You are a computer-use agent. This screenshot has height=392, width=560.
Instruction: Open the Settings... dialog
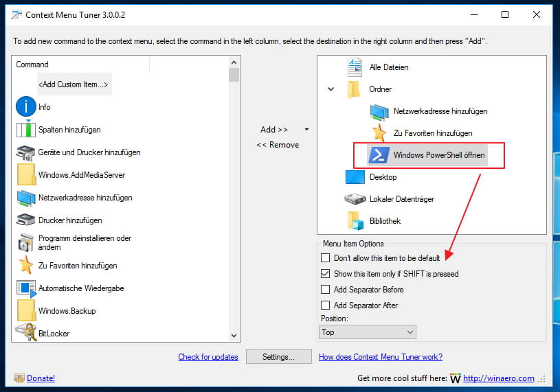(x=278, y=357)
